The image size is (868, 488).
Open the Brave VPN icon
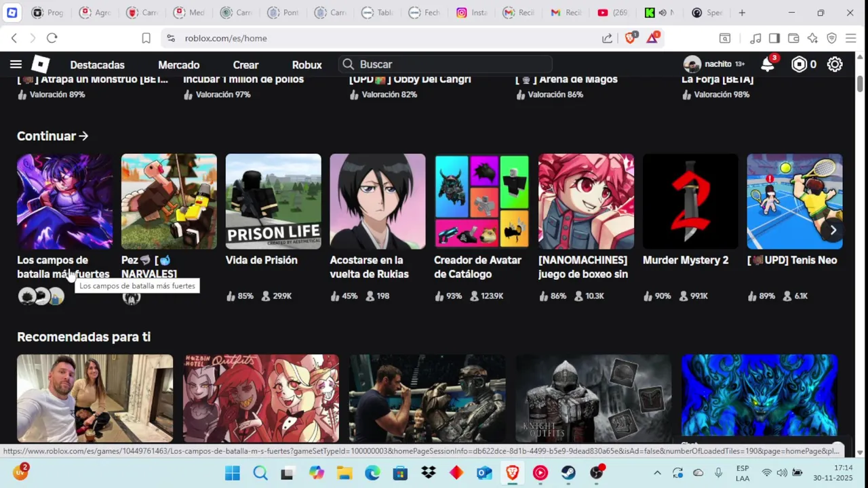831,38
